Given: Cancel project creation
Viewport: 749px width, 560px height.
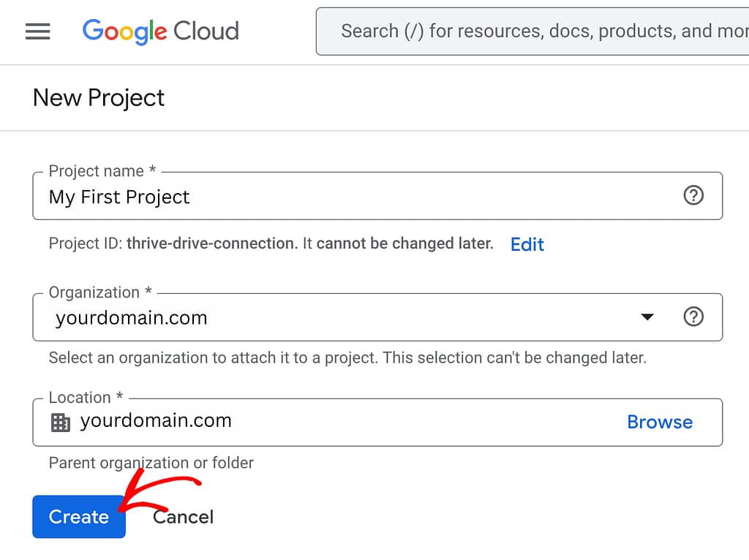Looking at the screenshot, I should [x=183, y=517].
